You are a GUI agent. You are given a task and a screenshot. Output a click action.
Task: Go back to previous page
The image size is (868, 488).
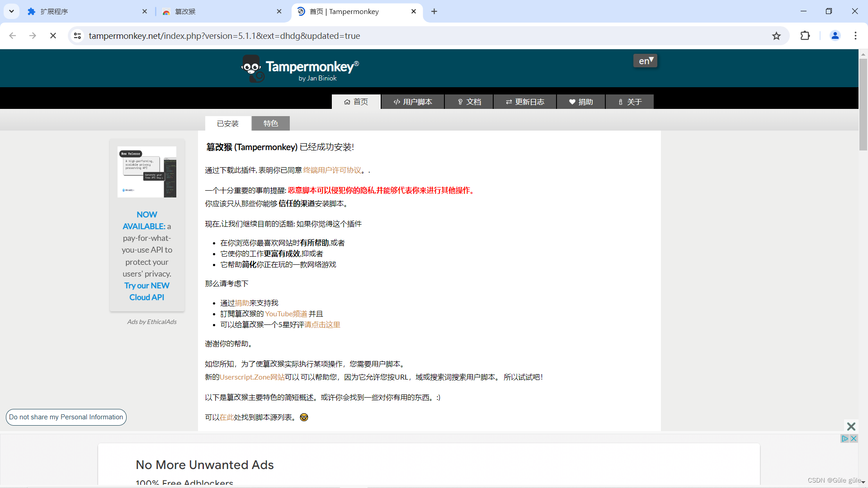tap(13, 36)
